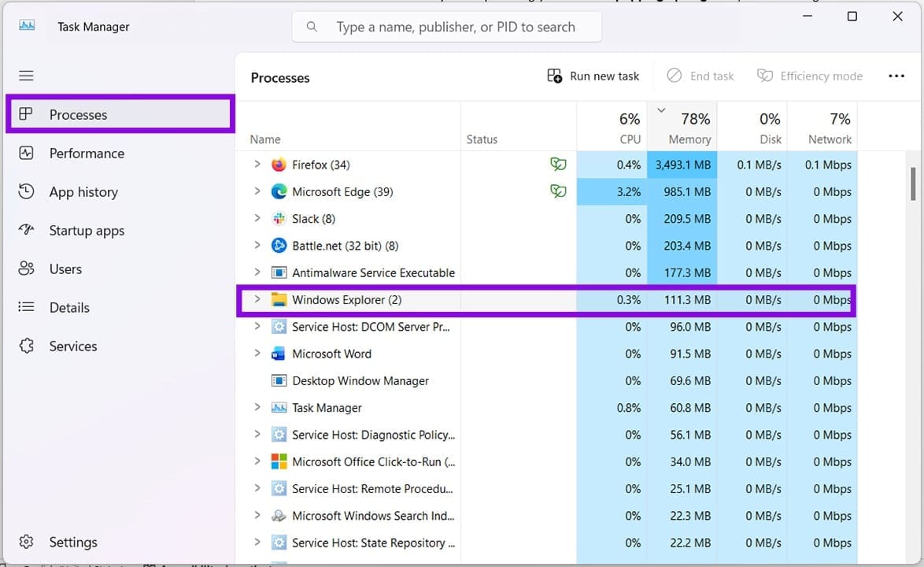Select Firefox memory value 3,493.1 MB

pos(683,165)
